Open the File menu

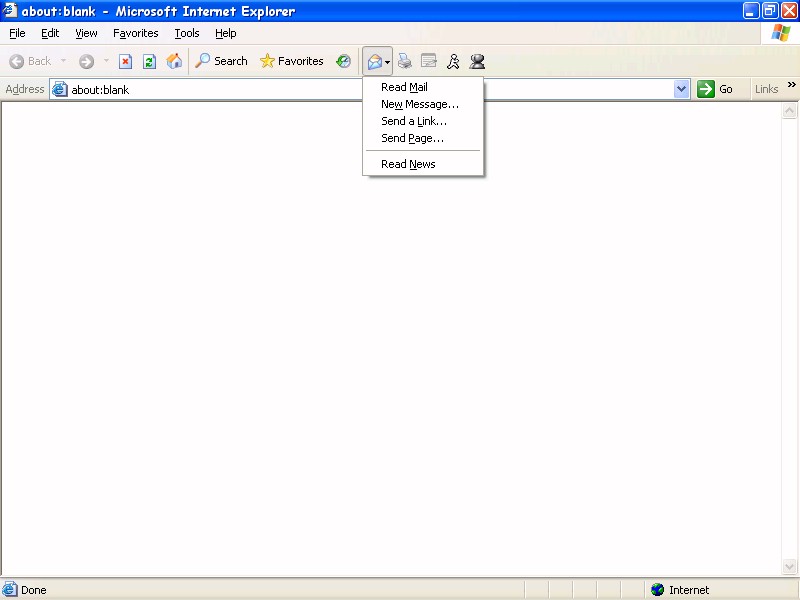point(17,33)
